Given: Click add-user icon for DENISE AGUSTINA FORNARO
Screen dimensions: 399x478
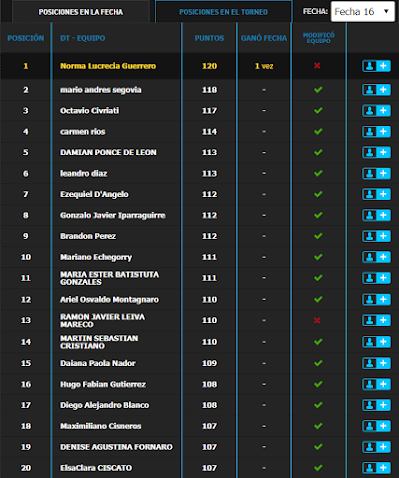Looking at the screenshot, I should tap(376, 447).
